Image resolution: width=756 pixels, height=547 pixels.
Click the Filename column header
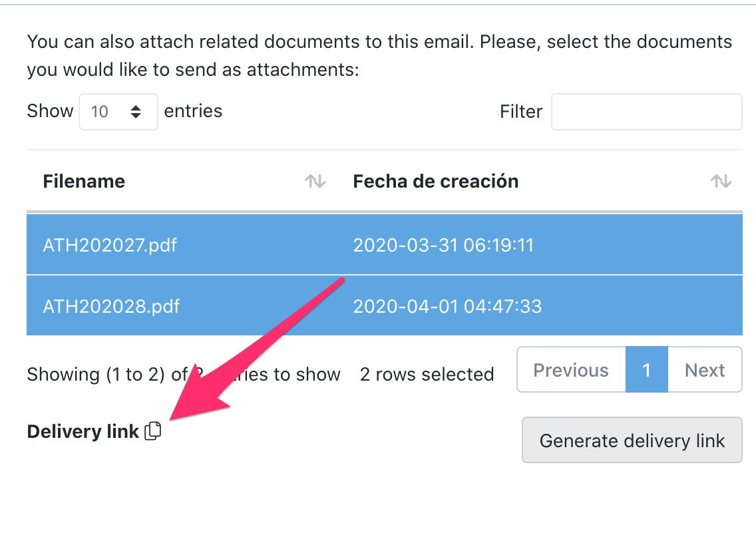[84, 181]
